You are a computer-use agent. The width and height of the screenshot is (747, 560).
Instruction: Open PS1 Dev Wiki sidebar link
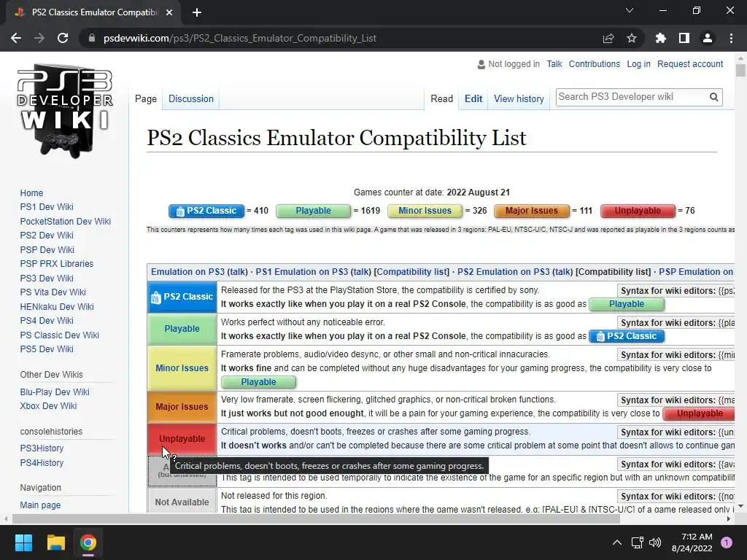tap(47, 206)
